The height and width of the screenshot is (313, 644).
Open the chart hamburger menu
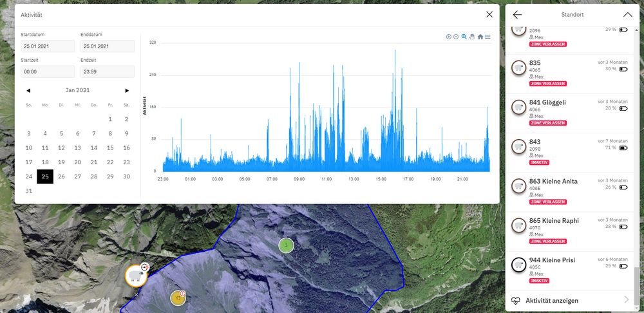[488, 37]
